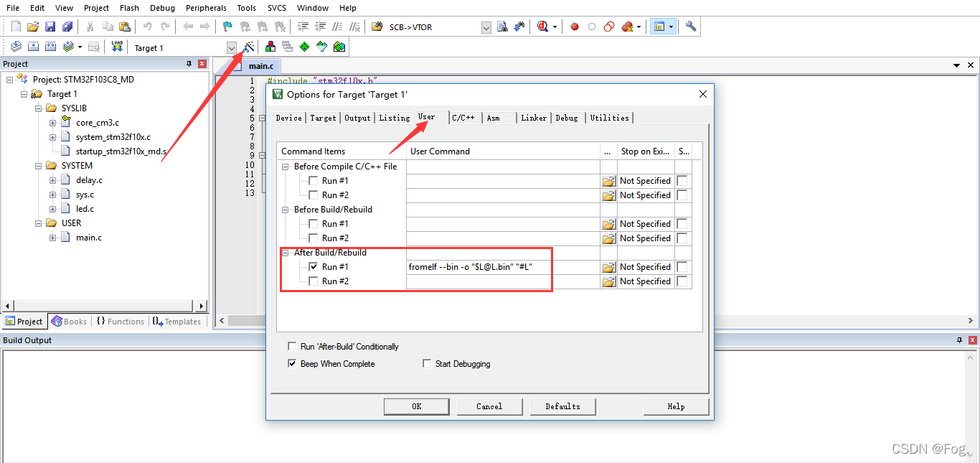The height and width of the screenshot is (463, 980).
Task: Browse for After Build Run #1 command
Action: pos(609,267)
